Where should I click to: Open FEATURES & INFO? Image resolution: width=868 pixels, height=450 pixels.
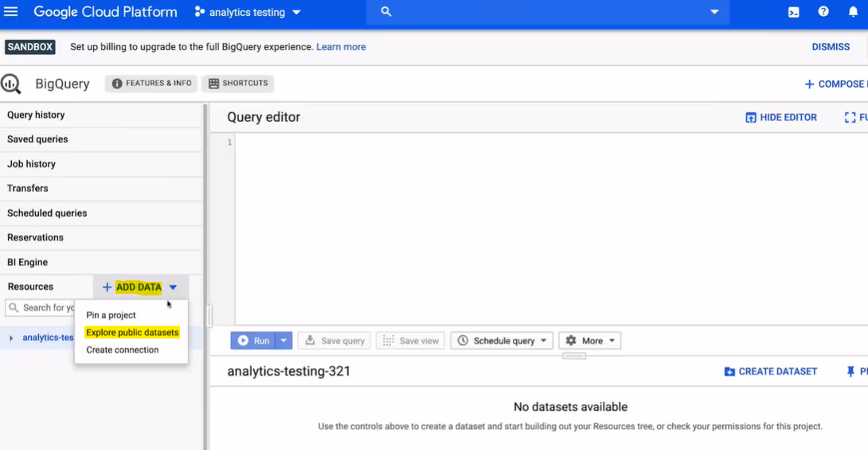pos(151,83)
